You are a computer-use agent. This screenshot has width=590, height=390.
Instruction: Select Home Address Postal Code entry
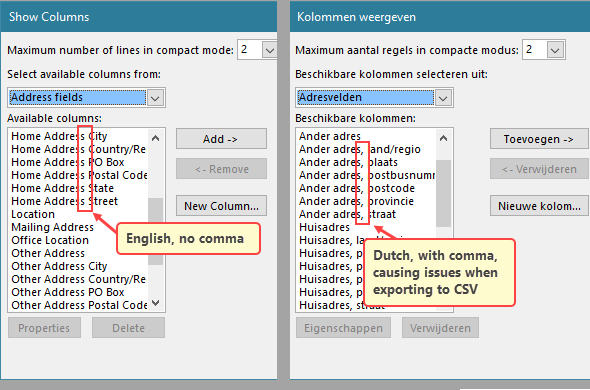79,175
